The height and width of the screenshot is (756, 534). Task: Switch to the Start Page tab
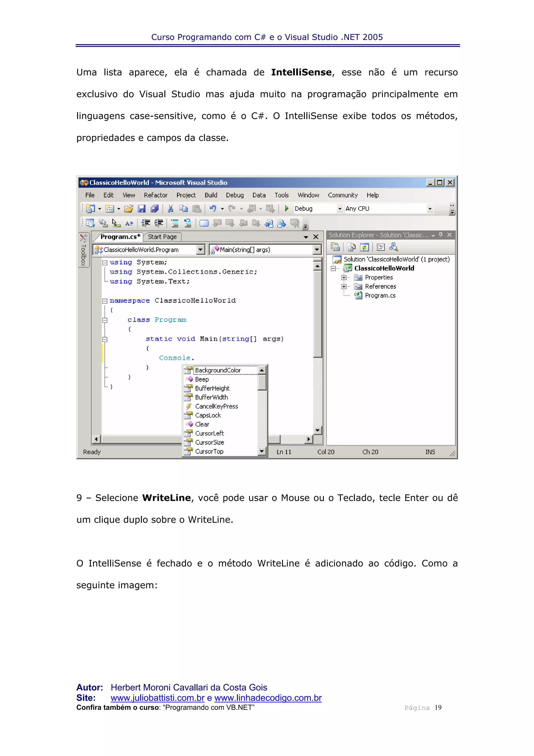pyautogui.click(x=162, y=237)
